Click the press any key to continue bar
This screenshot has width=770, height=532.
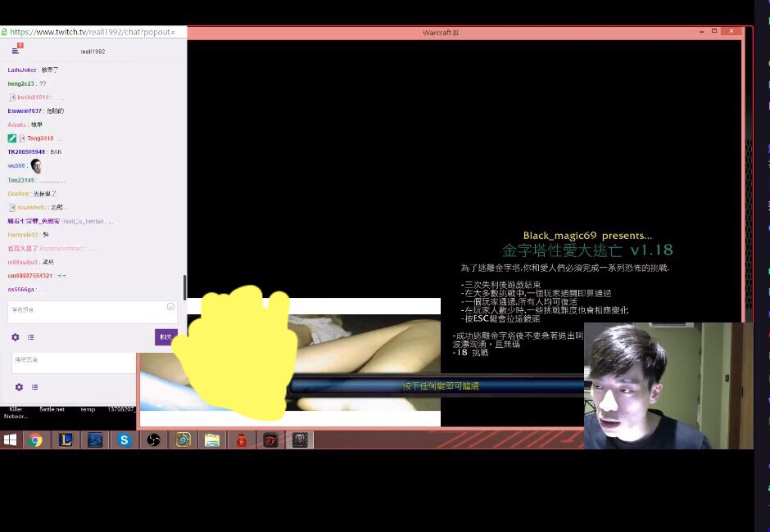coord(440,386)
